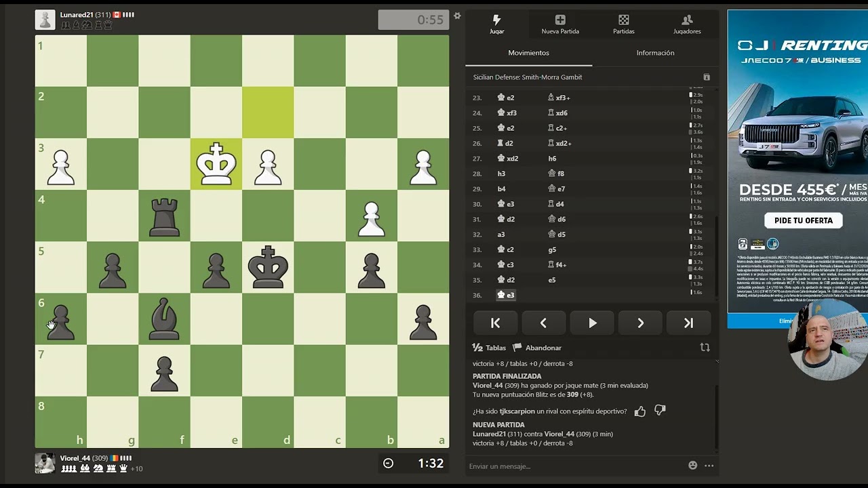Go to white move e3 on move 36
This screenshot has width=868, height=488.
(x=506, y=295)
